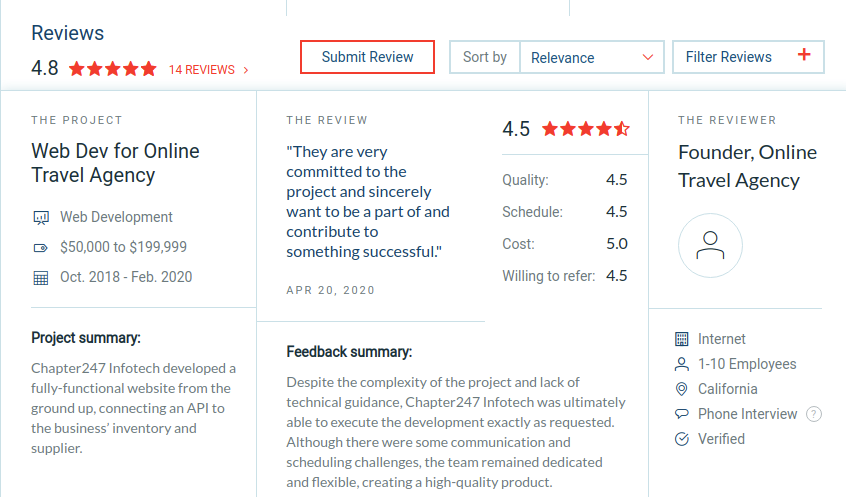Click the project dates calendar icon

[41, 277]
